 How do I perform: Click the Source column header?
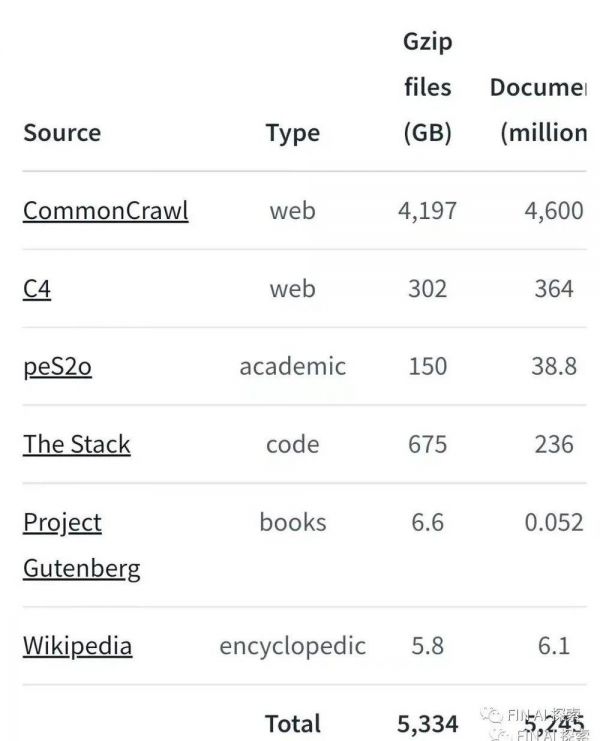62,133
